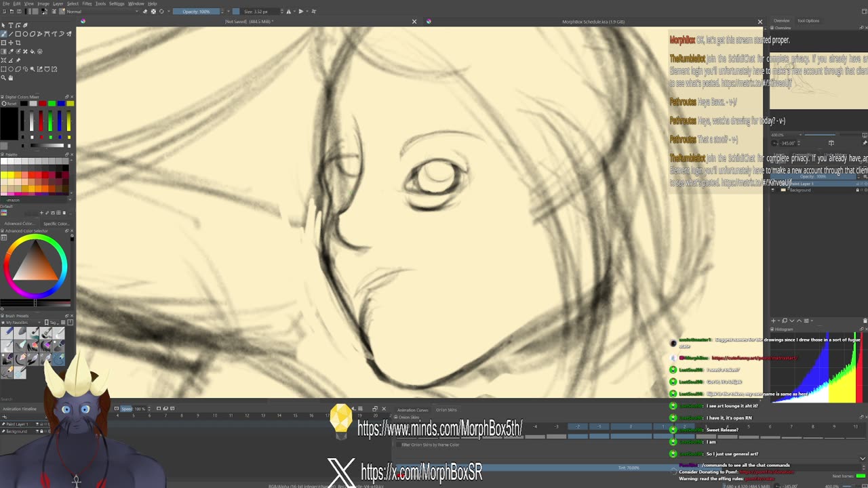Click the Tag button in Brush Presets

pyautogui.click(x=52, y=323)
